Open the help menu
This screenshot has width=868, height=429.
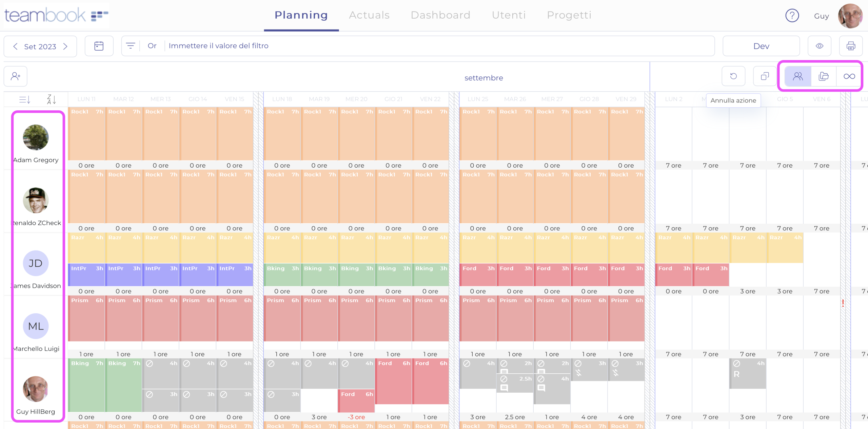(792, 16)
